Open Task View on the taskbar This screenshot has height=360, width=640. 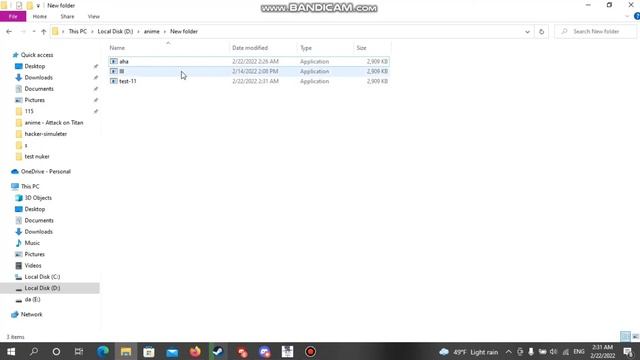pos(79,351)
